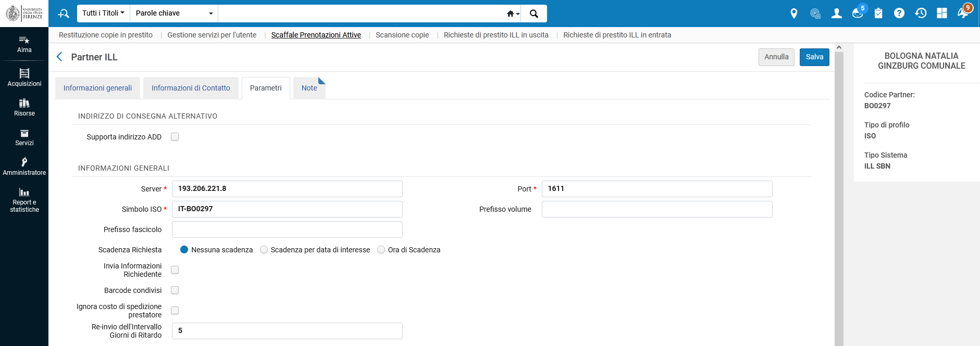Screen dimensions: 980x346
Task: Click the Simbolo ISO input field
Action: [287, 209]
